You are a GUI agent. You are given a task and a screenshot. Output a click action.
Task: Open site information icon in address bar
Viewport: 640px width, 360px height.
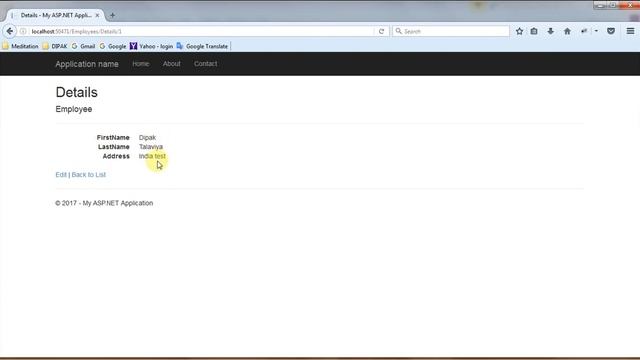coord(23,31)
